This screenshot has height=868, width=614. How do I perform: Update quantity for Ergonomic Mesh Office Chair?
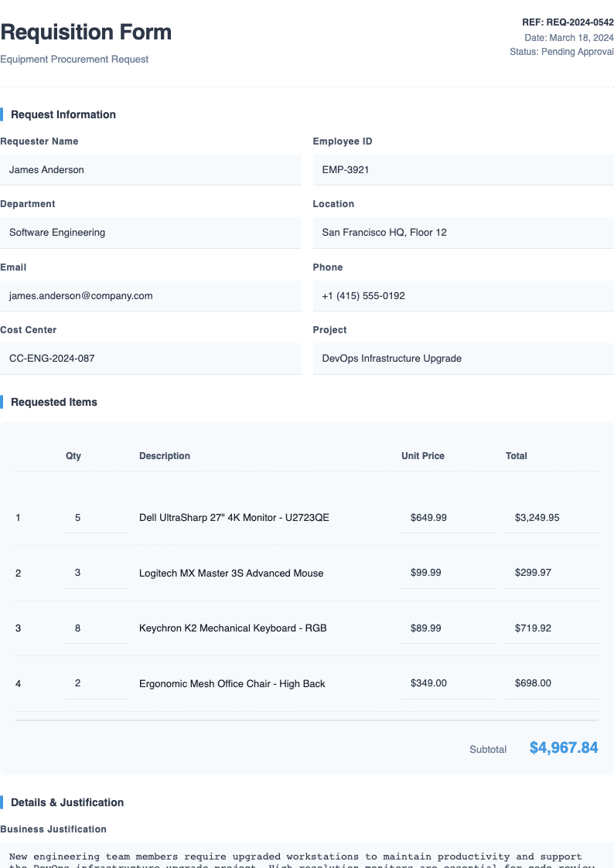tap(96, 682)
